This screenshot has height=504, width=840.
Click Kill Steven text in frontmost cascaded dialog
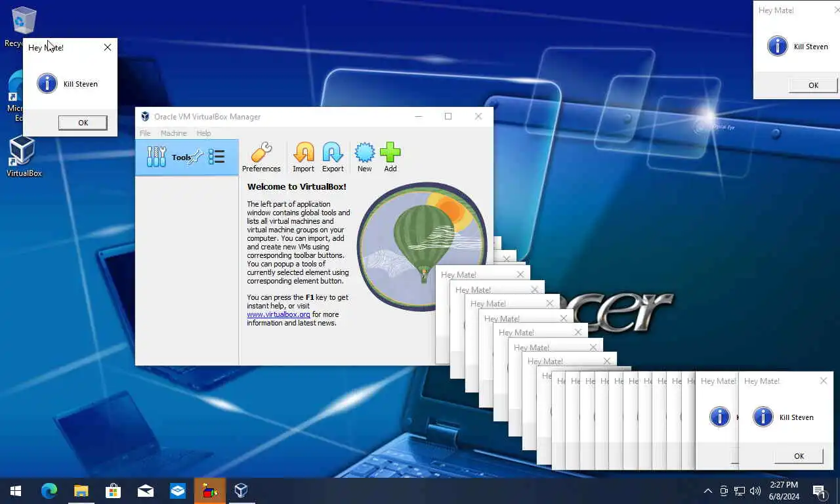click(x=797, y=417)
